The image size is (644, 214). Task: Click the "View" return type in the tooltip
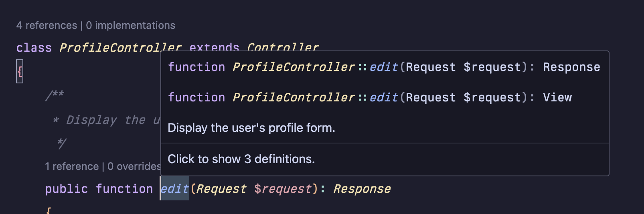tap(557, 97)
